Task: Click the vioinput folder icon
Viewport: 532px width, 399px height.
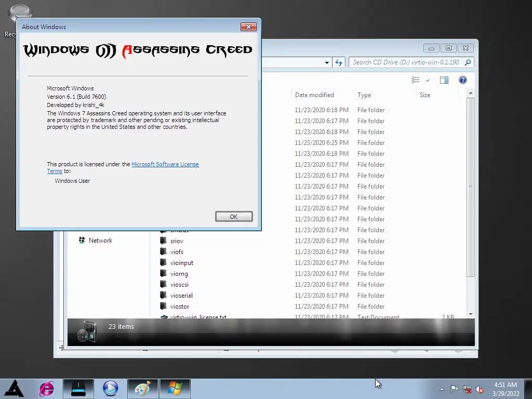Action: pos(163,262)
